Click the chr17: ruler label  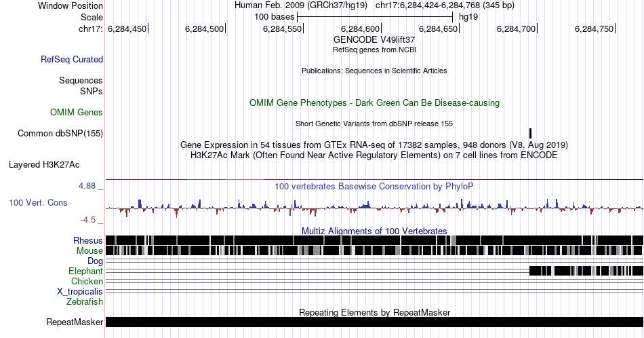90,29
